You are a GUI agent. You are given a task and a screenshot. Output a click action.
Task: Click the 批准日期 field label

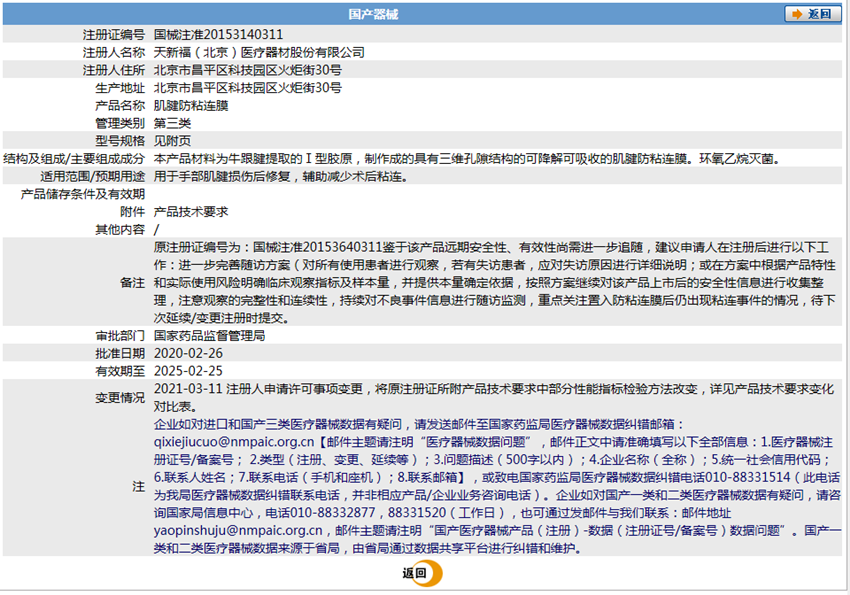click(x=120, y=353)
